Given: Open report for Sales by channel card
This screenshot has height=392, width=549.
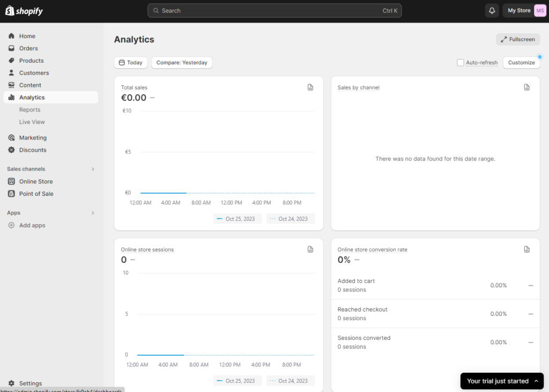Looking at the screenshot, I should click(x=526, y=87).
